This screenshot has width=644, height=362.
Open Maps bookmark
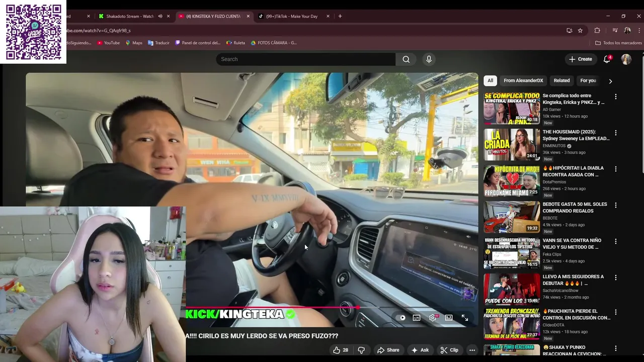click(134, 43)
